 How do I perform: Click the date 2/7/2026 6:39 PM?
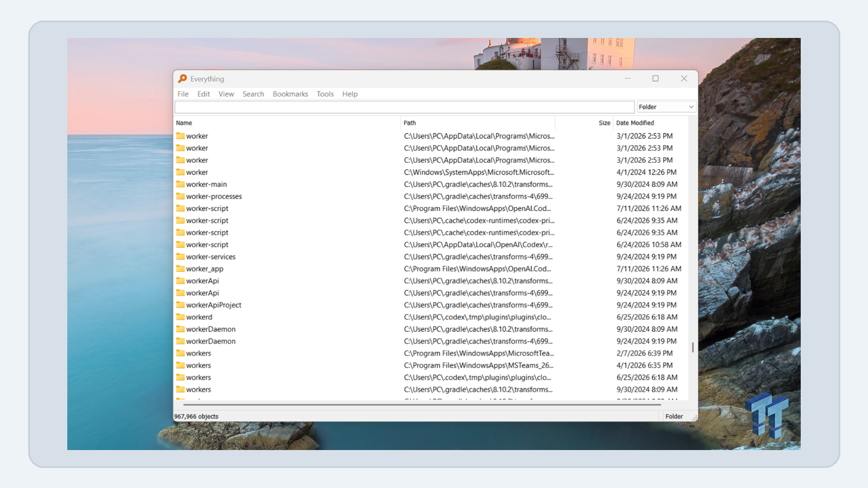pyautogui.click(x=644, y=353)
